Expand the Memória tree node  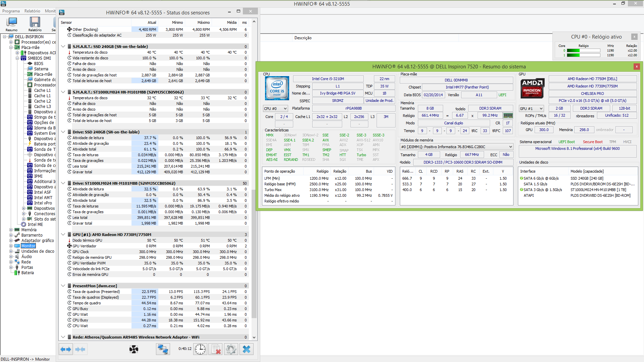[11, 230]
